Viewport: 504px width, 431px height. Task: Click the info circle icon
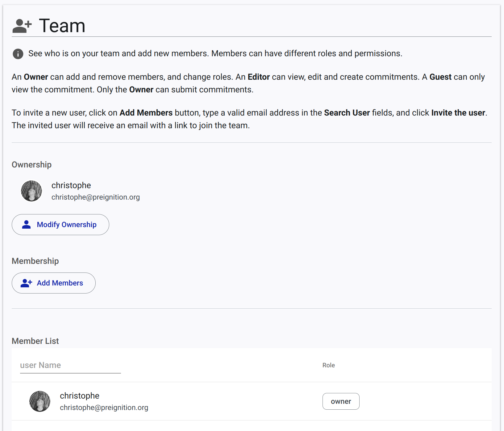18,54
